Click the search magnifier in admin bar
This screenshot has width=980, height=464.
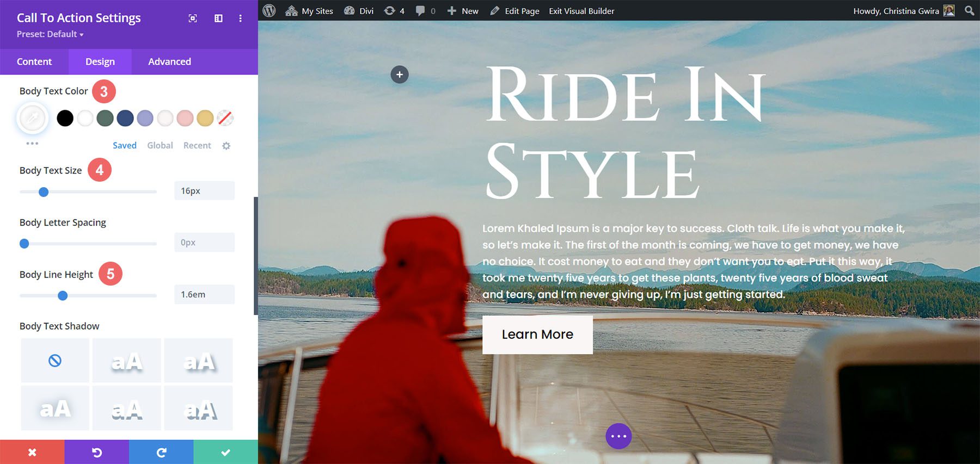tap(969, 11)
